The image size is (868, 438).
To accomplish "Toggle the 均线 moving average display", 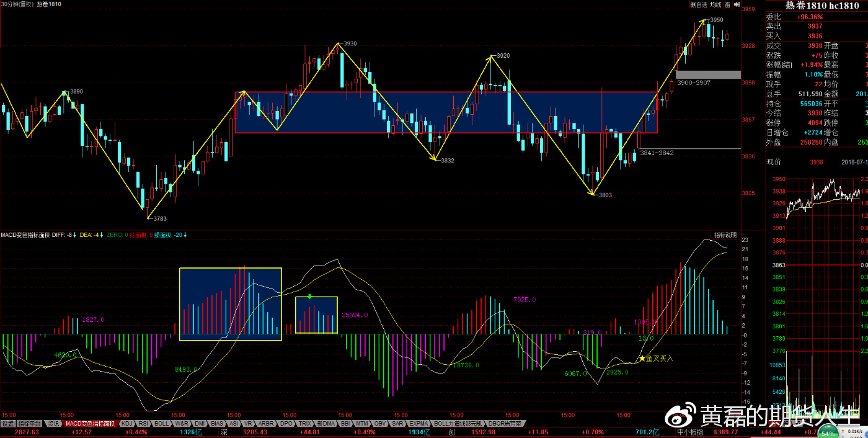I will coord(715,4).
